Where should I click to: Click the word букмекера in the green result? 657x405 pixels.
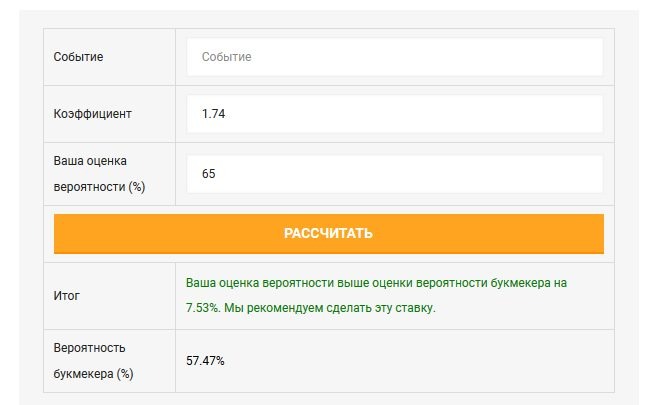pos(513,284)
